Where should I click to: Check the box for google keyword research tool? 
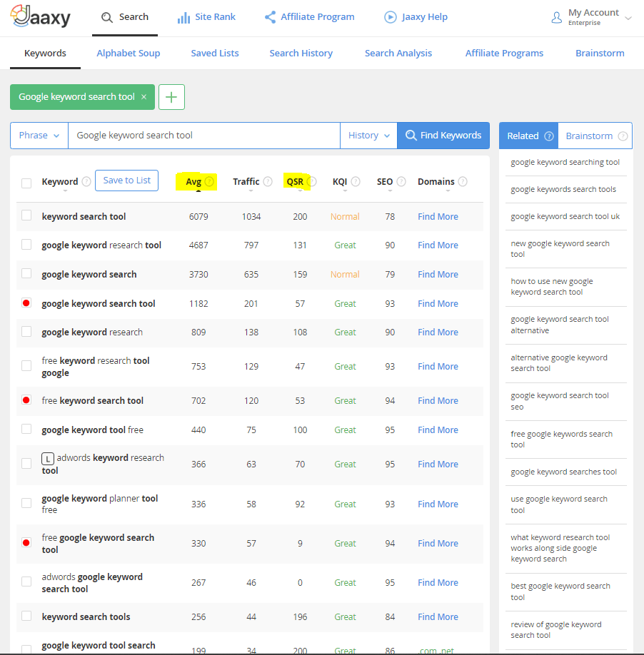26,244
